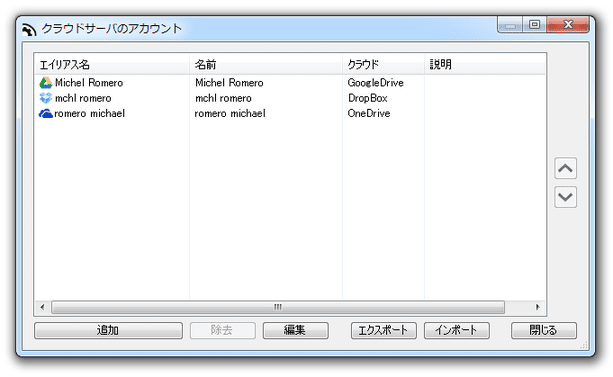The width and height of the screenshot is (613, 377).
Task: Minimize the クラウドサーバのアカウント window
Action: pyautogui.click(x=510, y=25)
